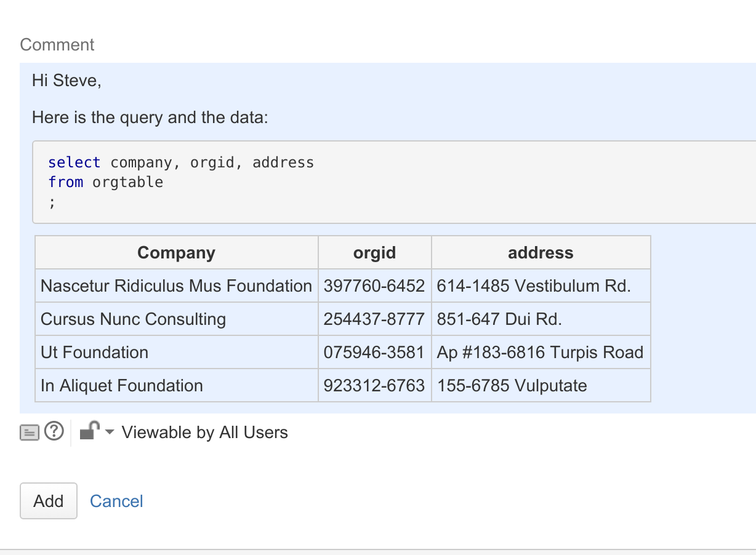Click the SQL code block containing select statement

tap(394, 182)
